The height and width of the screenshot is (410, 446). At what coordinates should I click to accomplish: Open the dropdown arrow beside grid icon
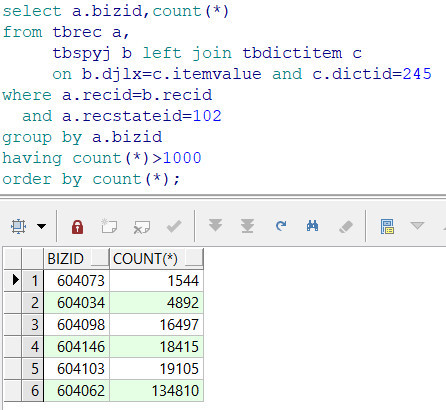click(x=42, y=227)
